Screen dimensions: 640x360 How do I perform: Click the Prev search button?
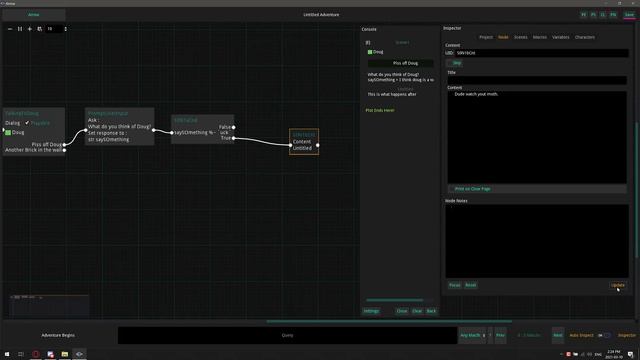point(500,335)
